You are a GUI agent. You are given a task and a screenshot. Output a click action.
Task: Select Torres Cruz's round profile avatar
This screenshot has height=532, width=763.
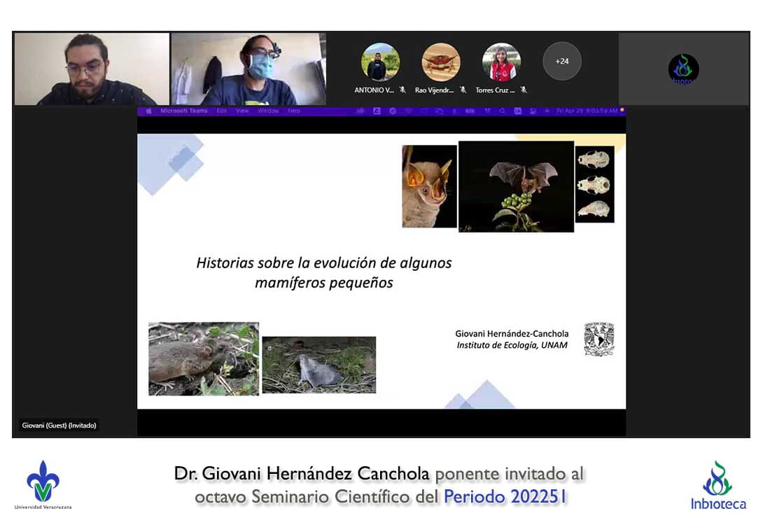[501, 62]
